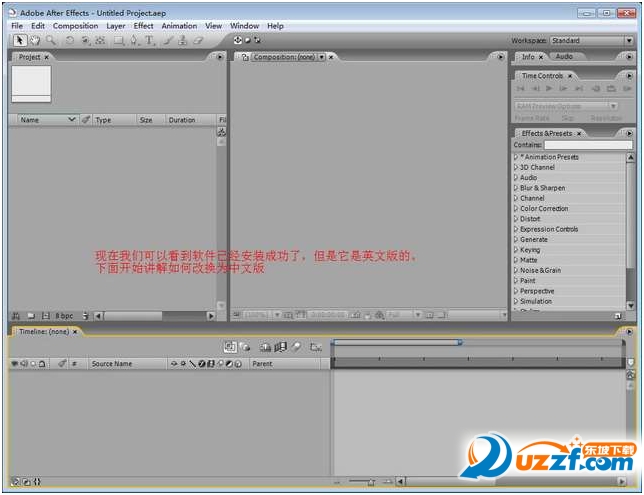Expand the Color Correction category
The height and width of the screenshot is (495, 644).
[516, 208]
